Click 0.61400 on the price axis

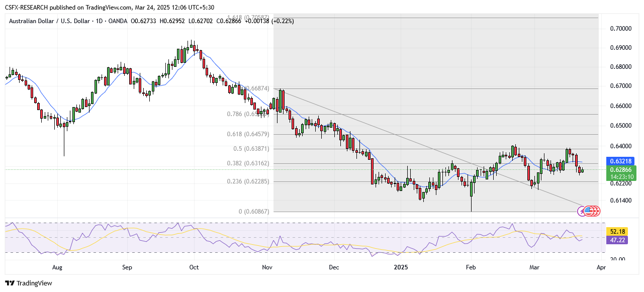point(620,201)
